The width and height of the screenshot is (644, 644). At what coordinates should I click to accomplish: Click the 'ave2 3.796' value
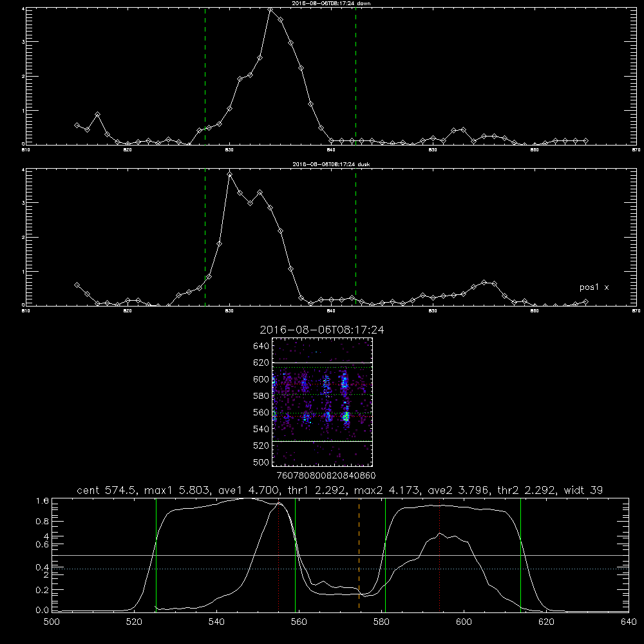[459, 490]
